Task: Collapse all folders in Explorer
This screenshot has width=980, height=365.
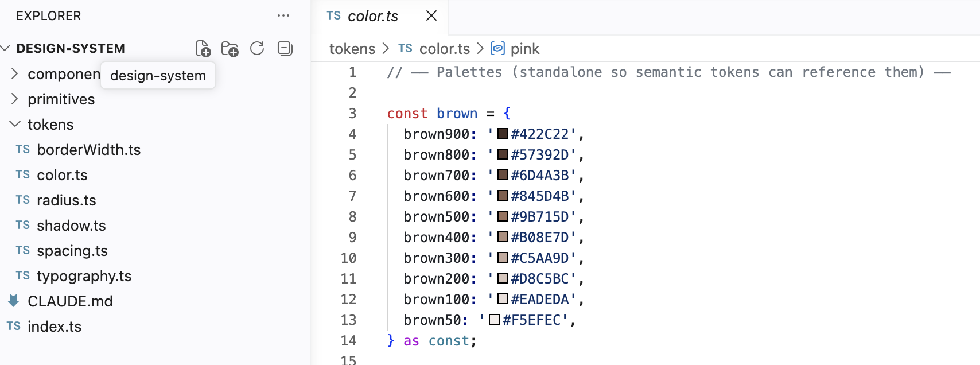Action: [x=285, y=48]
